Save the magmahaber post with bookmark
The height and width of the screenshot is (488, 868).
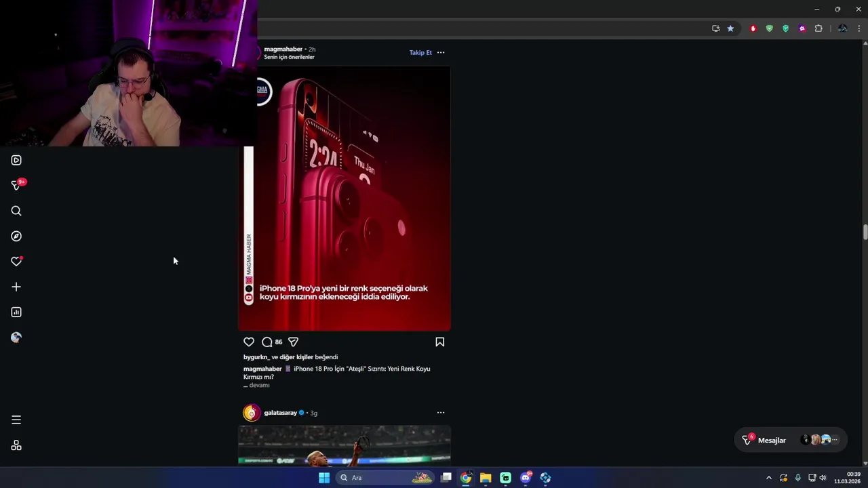tap(439, 342)
